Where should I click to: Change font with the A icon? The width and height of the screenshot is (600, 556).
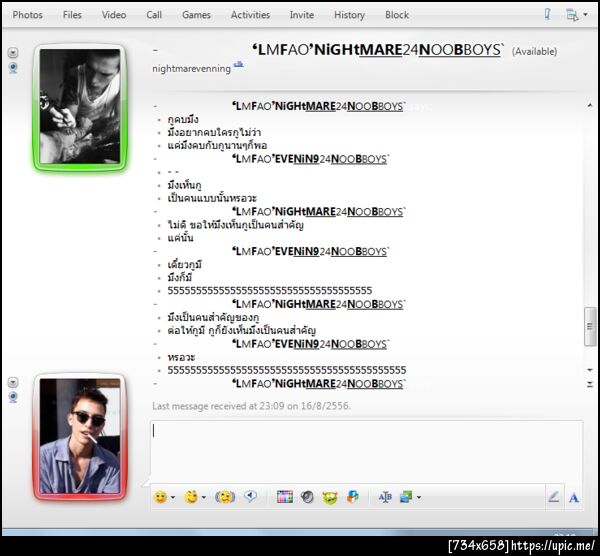click(x=574, y=497)
